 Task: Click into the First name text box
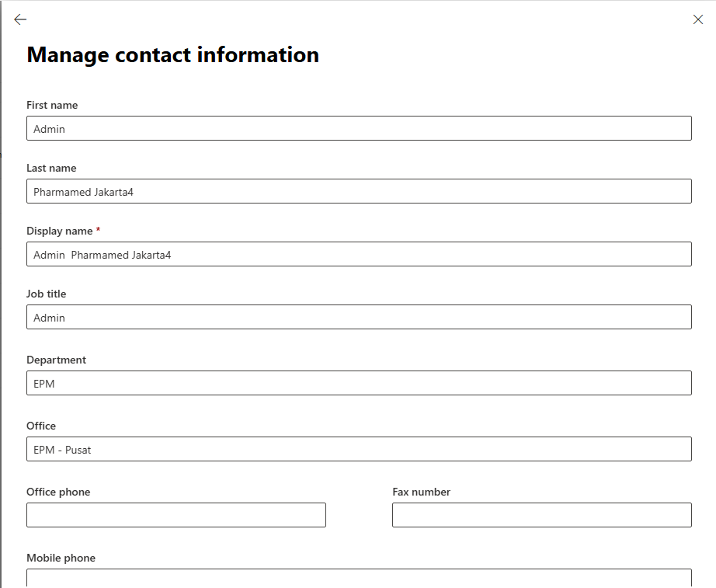[x=359, y=129]
